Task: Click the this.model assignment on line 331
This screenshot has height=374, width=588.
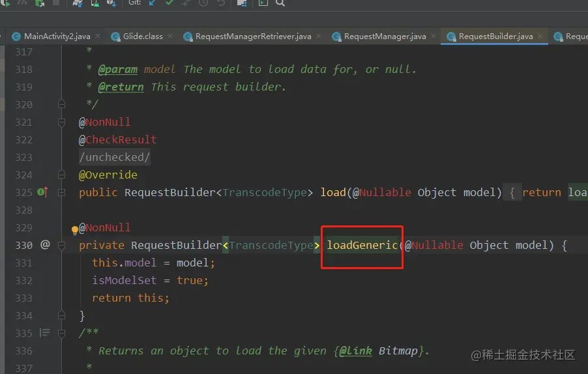Action: coord(154,263)
